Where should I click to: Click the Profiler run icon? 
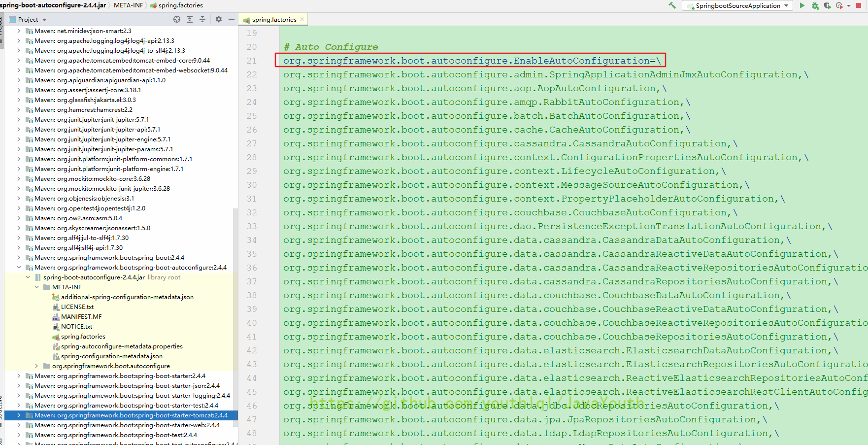point(839,5)
